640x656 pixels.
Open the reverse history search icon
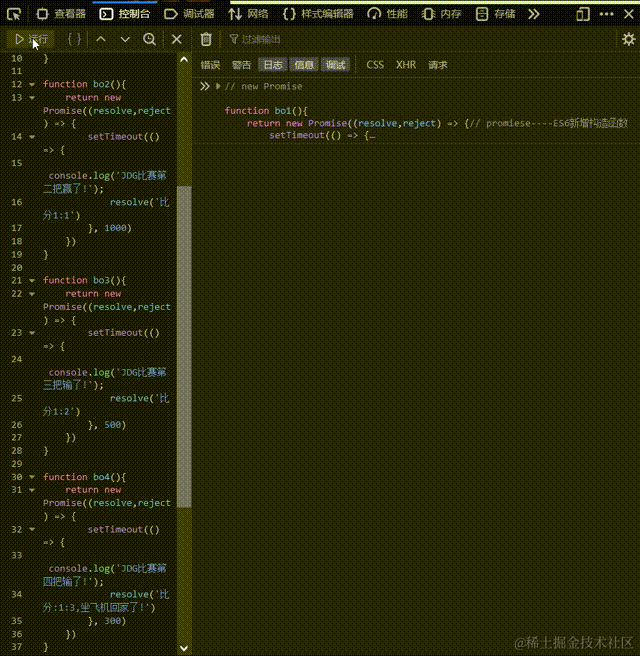[149, 39]
